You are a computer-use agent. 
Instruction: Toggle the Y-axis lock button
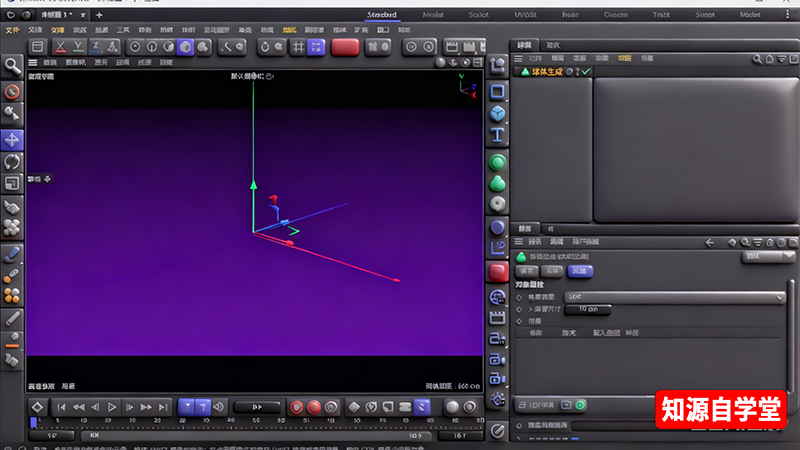80,46
